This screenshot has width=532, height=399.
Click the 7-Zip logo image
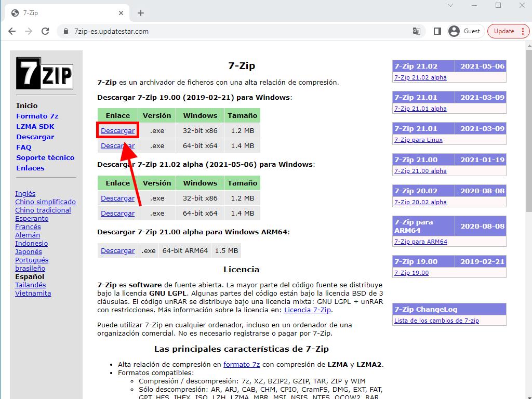(44, 73)
